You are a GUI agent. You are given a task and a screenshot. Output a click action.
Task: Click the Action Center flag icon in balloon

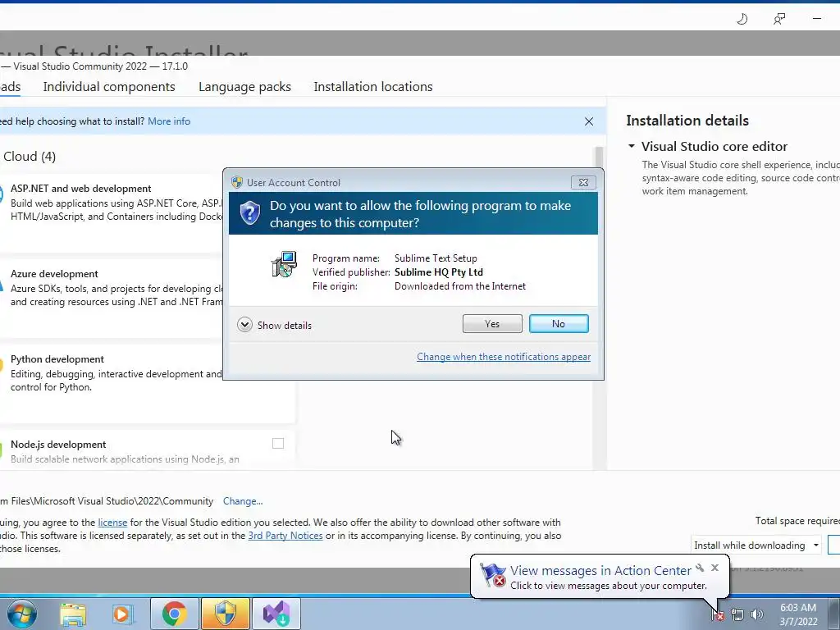pos(492,575)
